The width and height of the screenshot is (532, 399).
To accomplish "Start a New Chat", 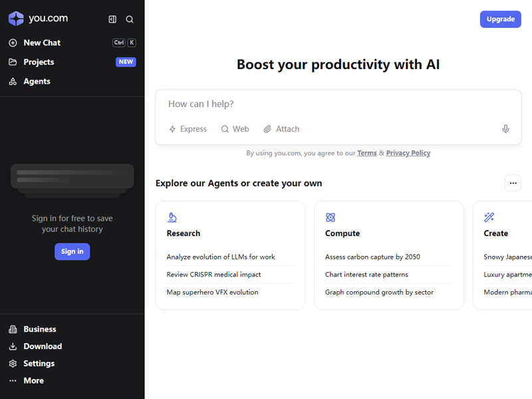I will point(41,43).
